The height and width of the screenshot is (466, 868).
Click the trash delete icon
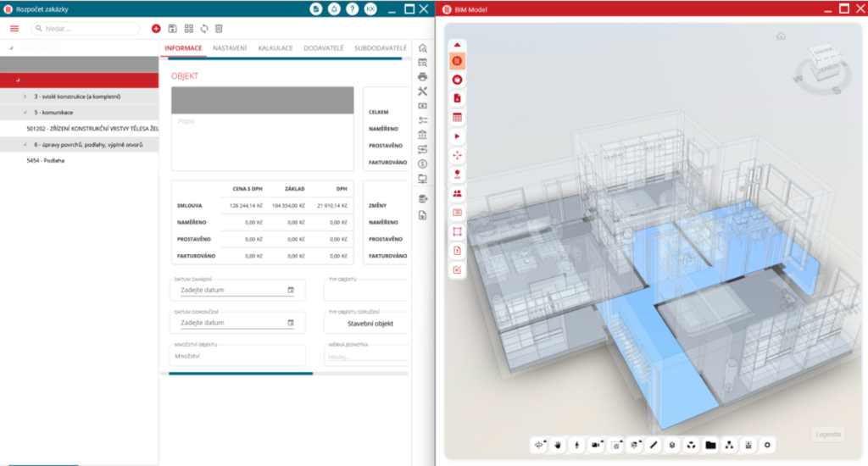coord(219,29)
